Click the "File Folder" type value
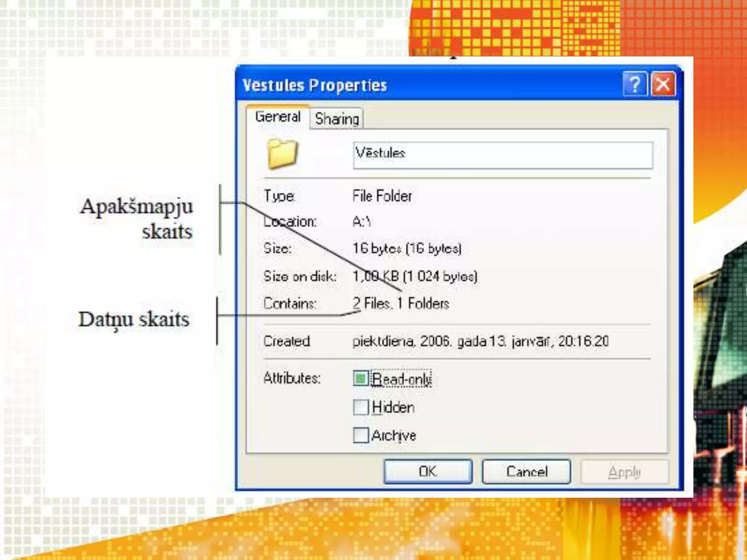The width and height of the screenshot is (747, 560). pos(382,196)
